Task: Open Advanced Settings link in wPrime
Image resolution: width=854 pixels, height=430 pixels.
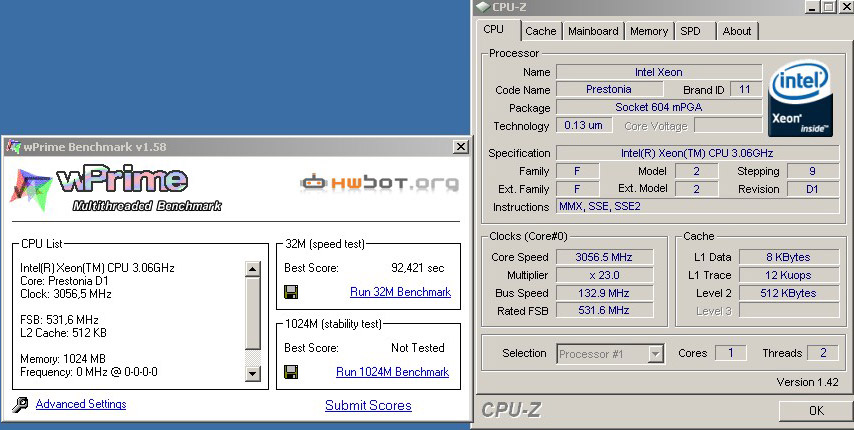Action: [81, 404]
